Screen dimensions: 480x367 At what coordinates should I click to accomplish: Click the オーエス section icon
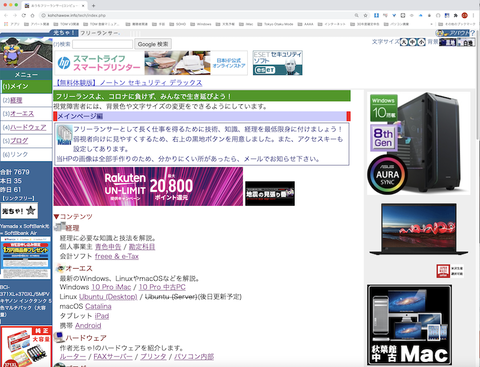60,268
